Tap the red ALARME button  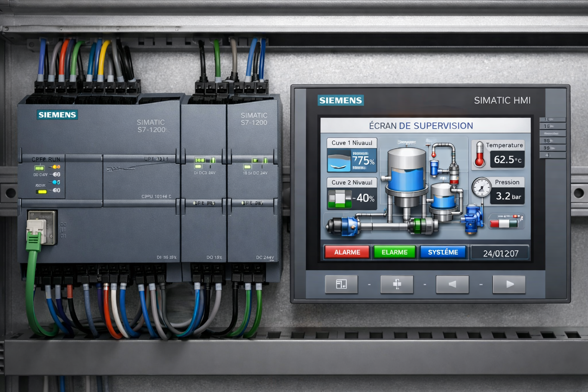click(347, 252)
